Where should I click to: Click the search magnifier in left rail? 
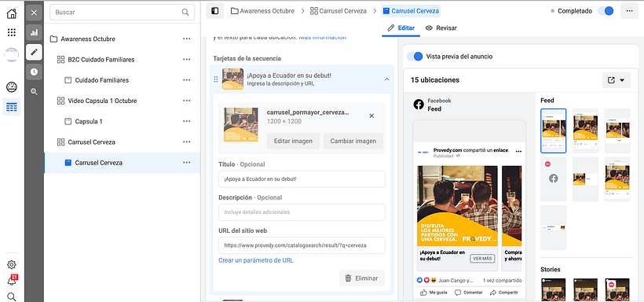12,296
